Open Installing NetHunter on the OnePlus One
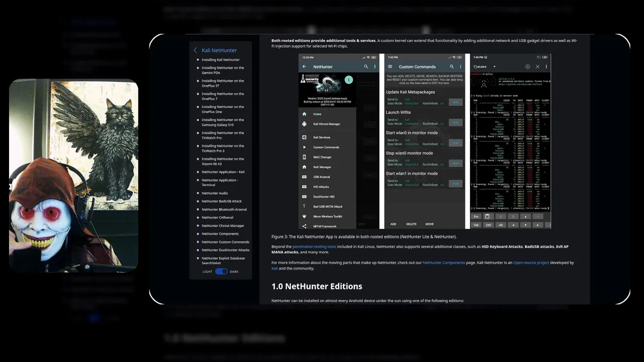644x362 pixels. coord(223,109)
